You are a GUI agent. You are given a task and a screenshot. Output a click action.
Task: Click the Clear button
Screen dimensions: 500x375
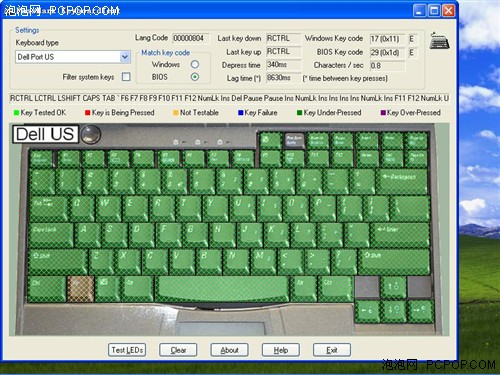pos(178,350)
